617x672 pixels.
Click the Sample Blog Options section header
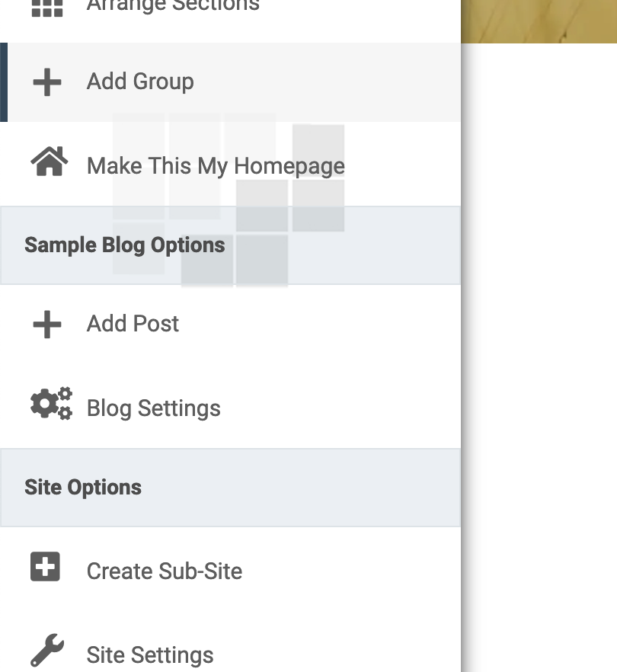[x=124, y=245]
